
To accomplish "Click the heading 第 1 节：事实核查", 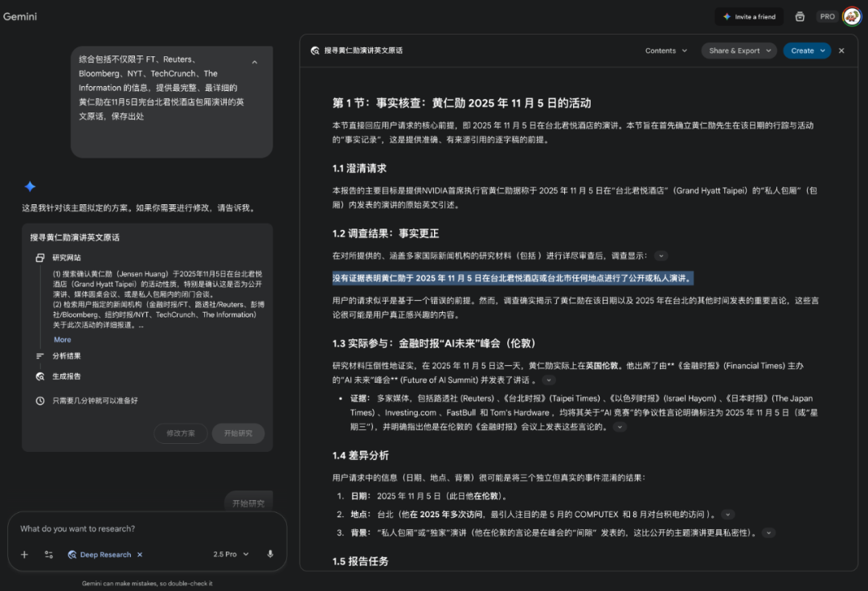I will (x=461, y=103).
